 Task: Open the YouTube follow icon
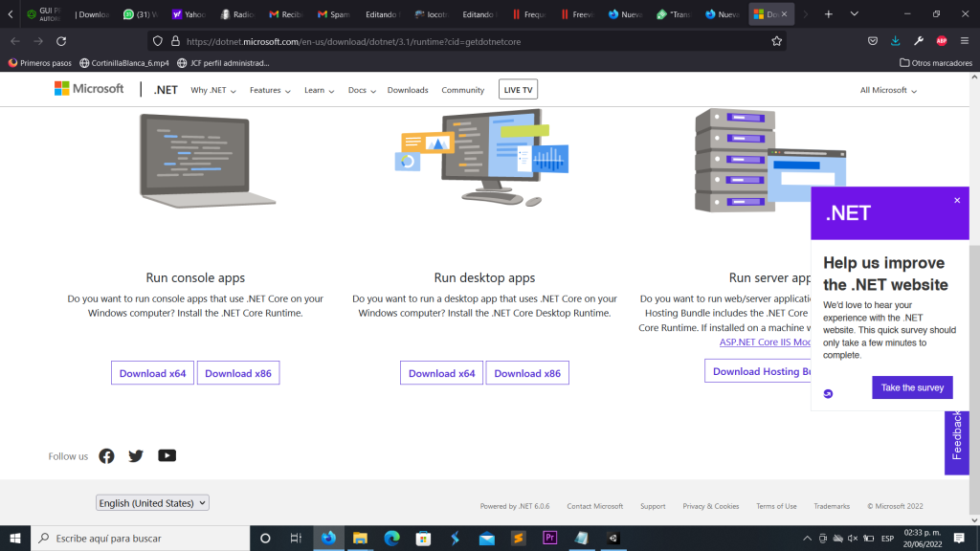(167, 456)
